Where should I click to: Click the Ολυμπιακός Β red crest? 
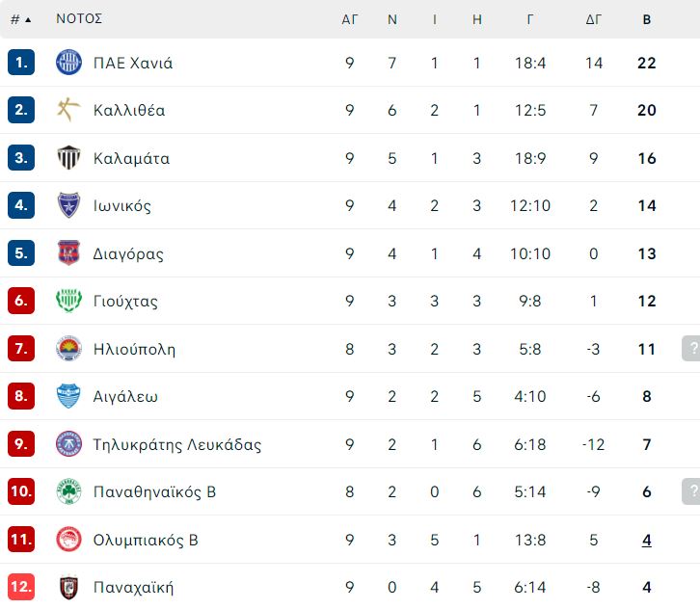point(68,539)
